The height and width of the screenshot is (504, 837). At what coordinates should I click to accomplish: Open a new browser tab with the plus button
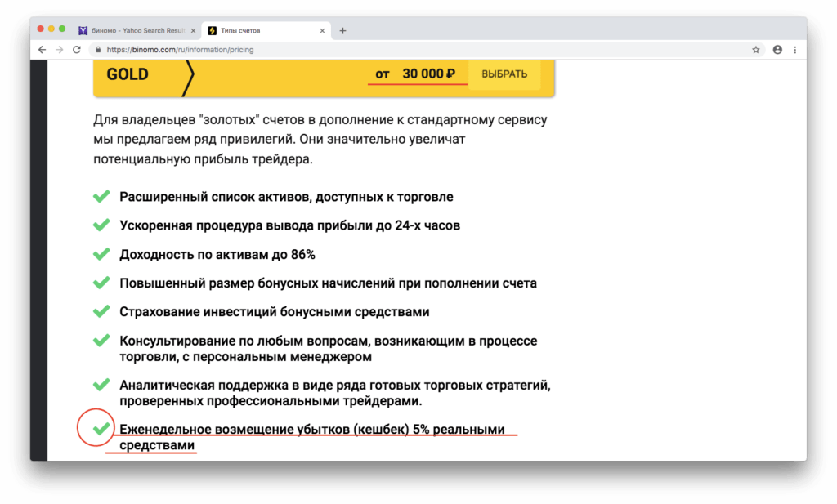[342, 29]
